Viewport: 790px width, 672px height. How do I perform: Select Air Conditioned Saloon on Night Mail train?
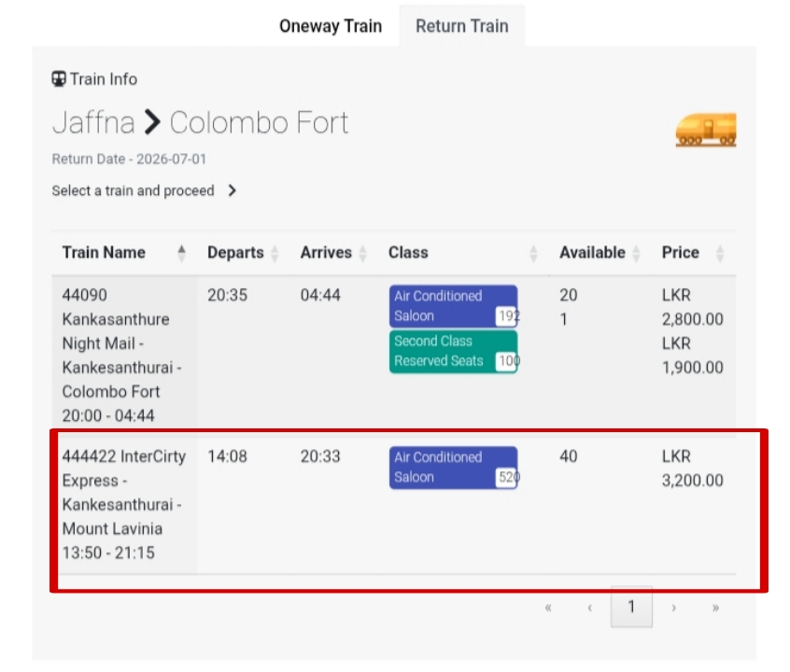pos(454,306)
